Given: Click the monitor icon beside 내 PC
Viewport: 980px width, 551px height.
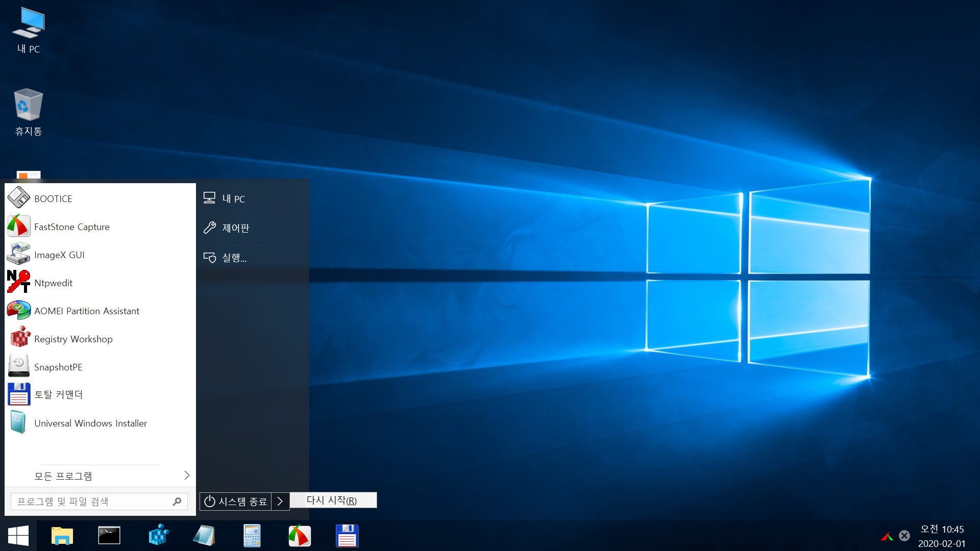Looking at the screenshot, I should click(x=209, y=198).
